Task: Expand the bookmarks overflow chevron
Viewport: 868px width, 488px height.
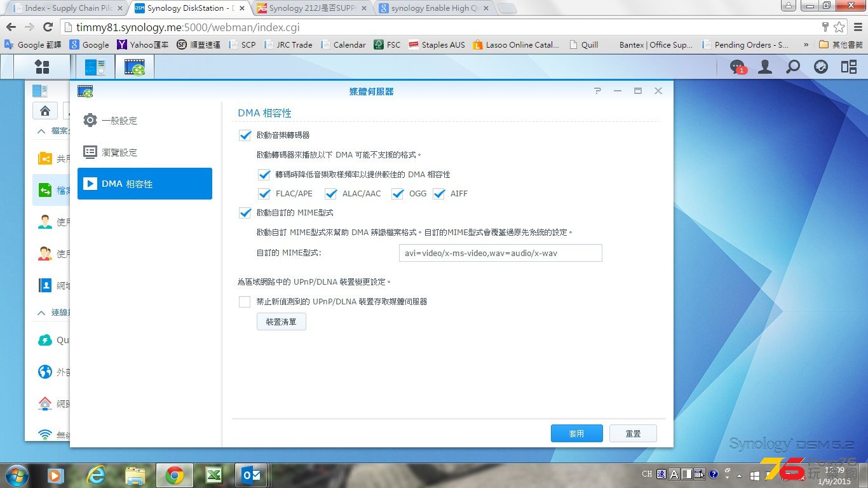Action: [x=806, y=44]
